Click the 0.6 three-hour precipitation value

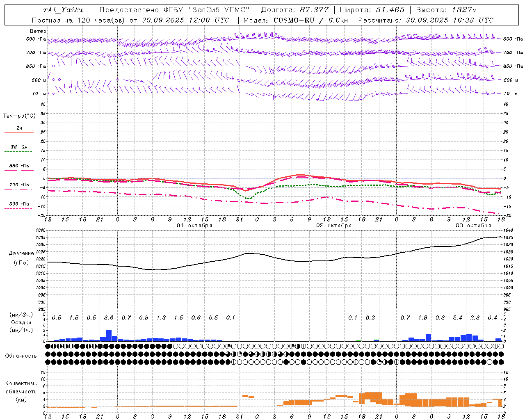(x=196, y=318)
